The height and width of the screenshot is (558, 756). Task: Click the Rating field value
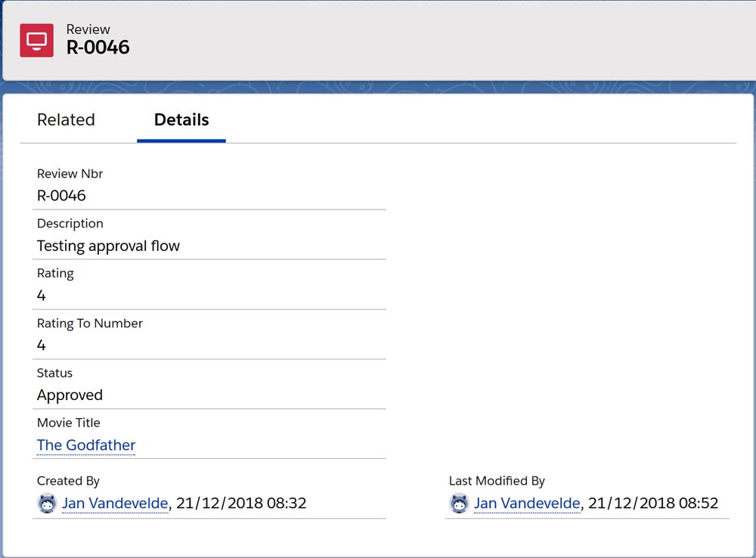42,296
